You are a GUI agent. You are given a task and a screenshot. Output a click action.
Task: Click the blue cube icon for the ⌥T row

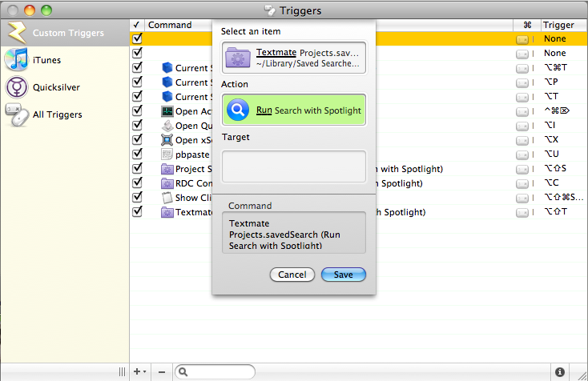167,96
